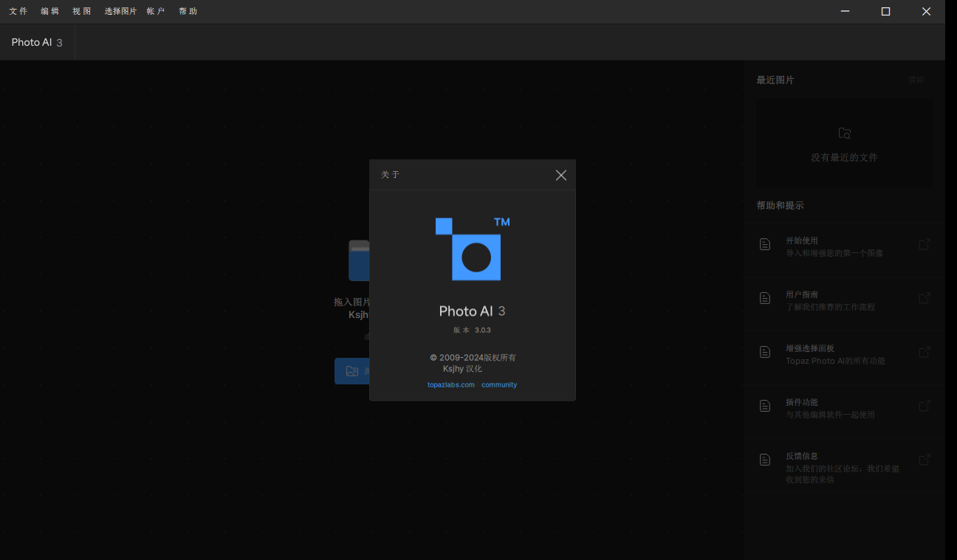Screen dimensions: 957x560
Task: Open the 视图 menu
Action: pyautogui.click(x=82, y=11)
